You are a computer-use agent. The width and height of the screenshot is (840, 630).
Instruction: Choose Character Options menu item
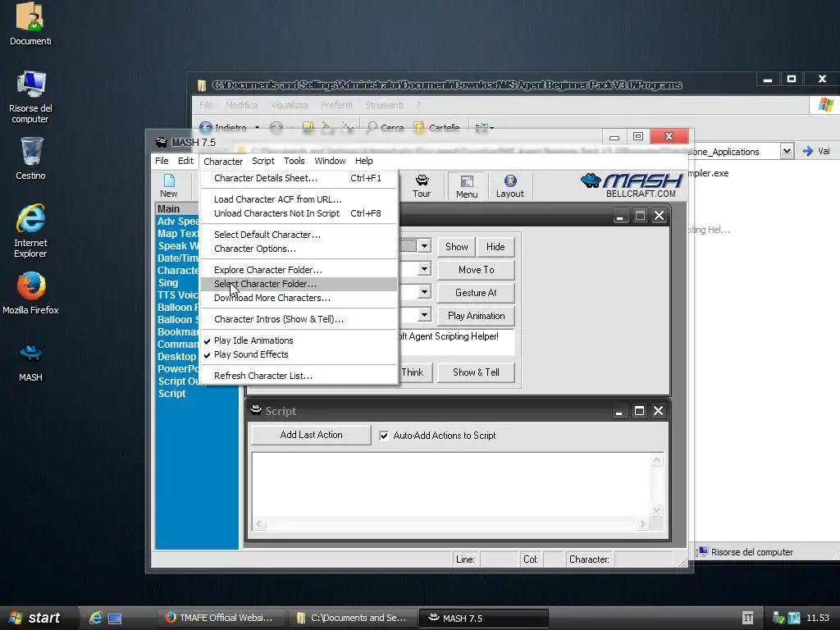(300, 248)
